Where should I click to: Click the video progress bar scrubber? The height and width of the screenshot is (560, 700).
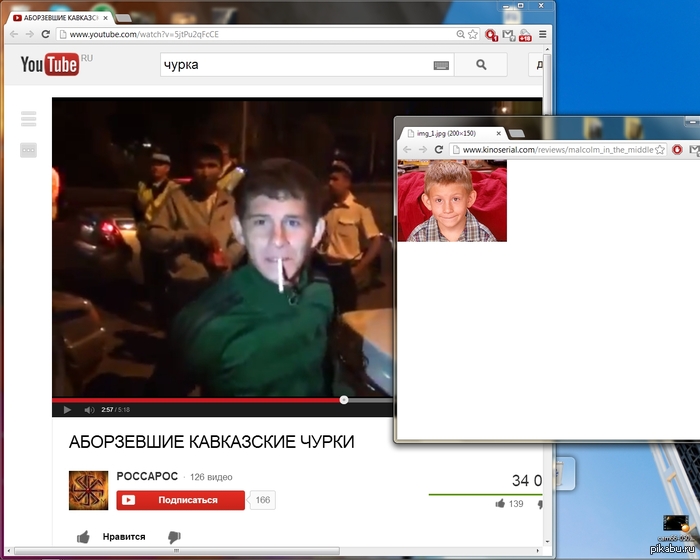pos(344,399)
